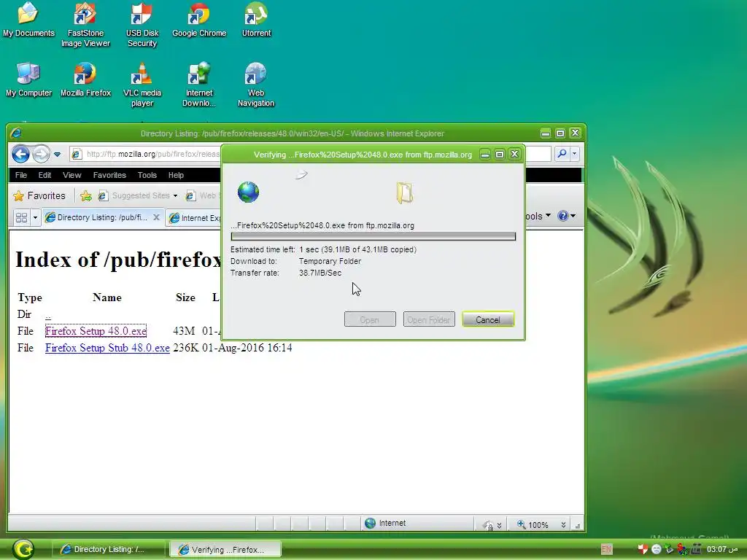The width and height of the screenshot is (747, 560).
Task: Cancel the Firefox download
Action: tap(488, 319)
